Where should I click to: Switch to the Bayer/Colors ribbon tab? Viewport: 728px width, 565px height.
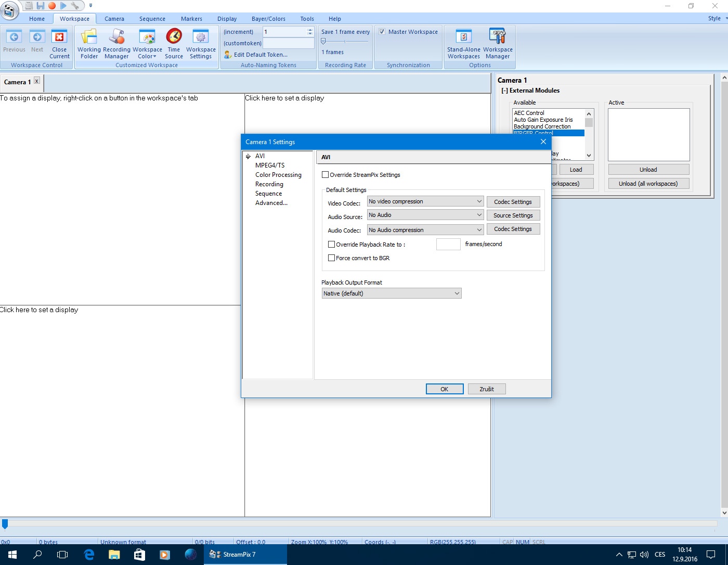pyautogui.click(x=268, y=19)
